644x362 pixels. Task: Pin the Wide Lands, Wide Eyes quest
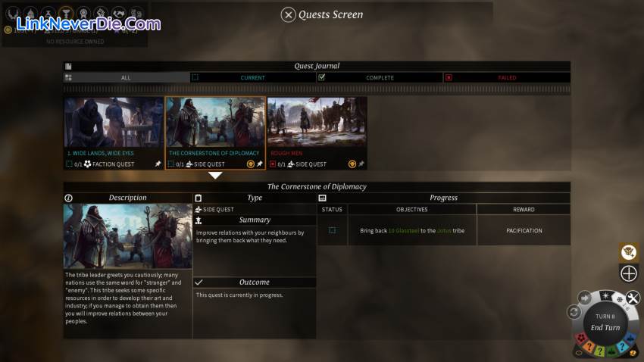pos(158,164)
